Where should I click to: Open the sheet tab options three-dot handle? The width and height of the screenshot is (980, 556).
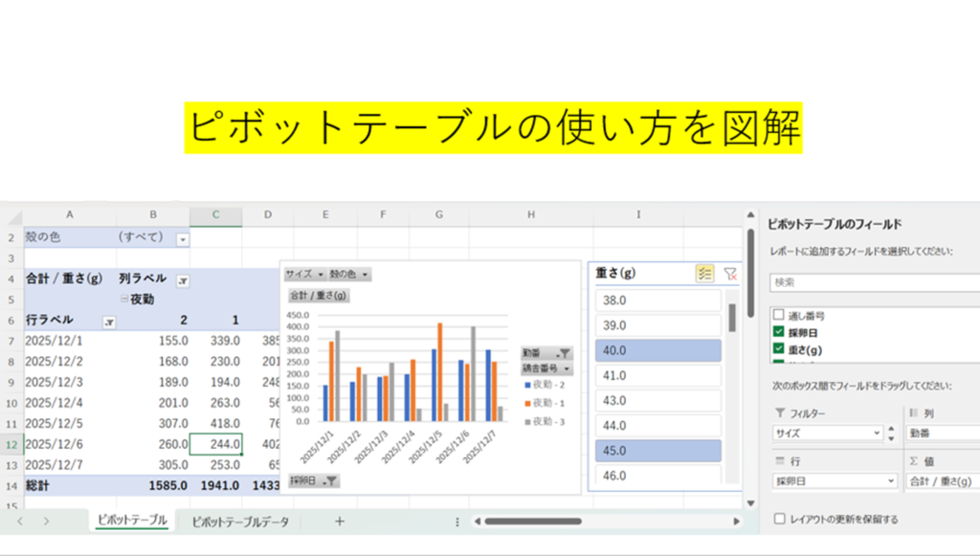[x=457, y=522]
